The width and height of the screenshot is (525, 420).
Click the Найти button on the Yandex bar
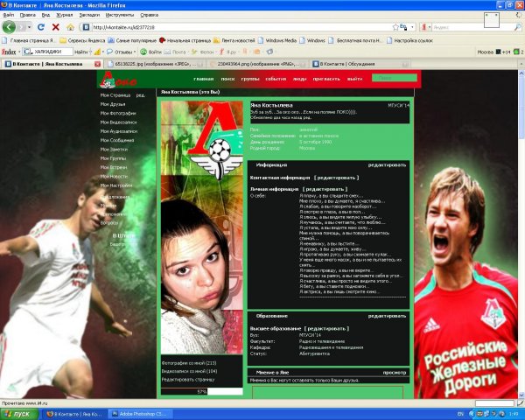(x=81, y=52)
